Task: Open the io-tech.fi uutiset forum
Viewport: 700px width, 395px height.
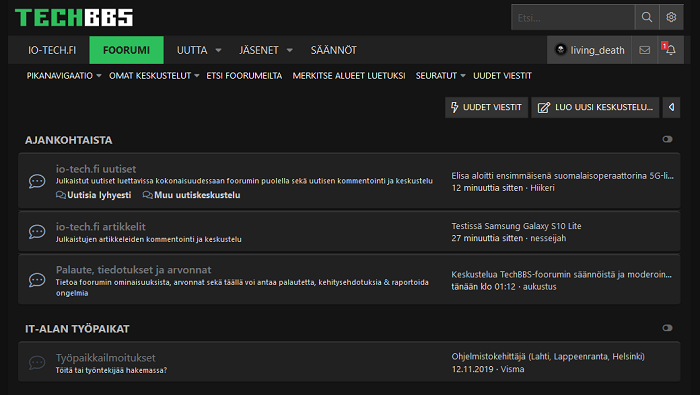Action: tap(96, 169)
